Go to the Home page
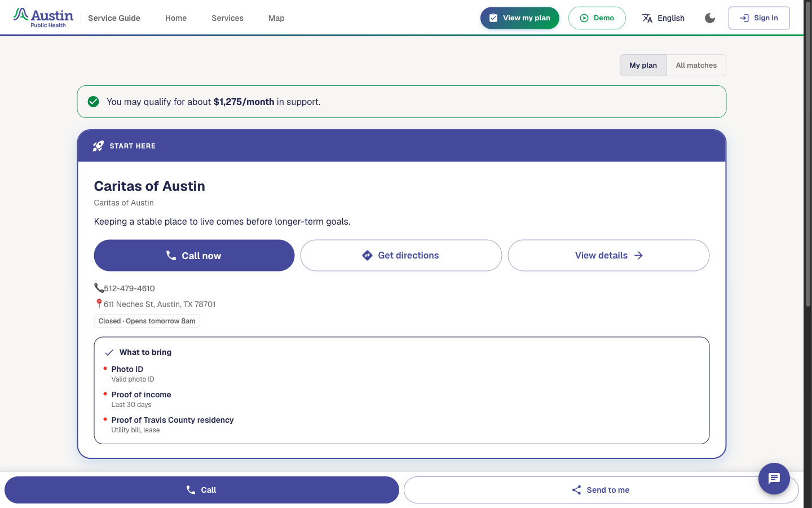 point(176,18)
